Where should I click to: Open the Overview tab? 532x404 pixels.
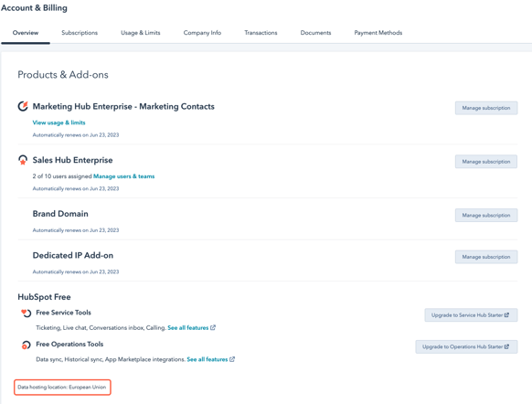coord(26,33)
